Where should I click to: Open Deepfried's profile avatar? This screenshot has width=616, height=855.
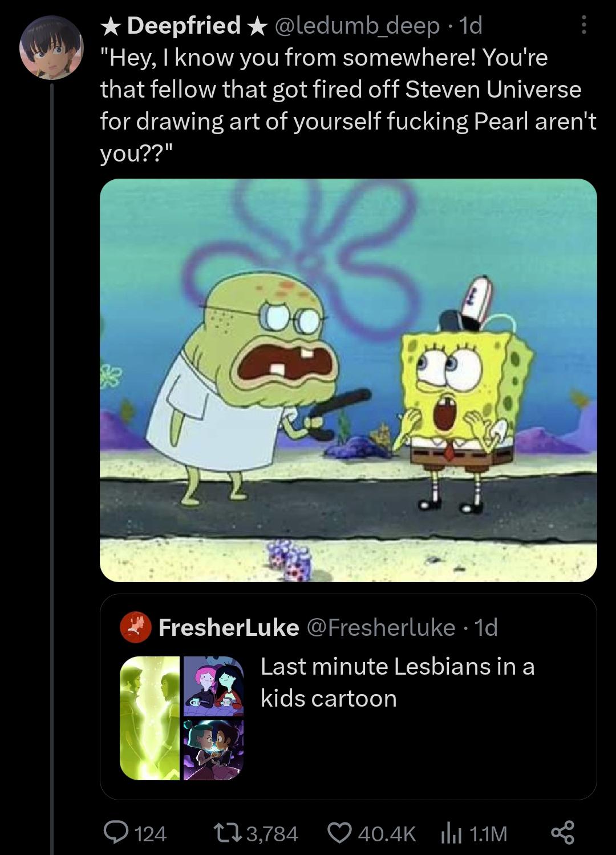52,47
